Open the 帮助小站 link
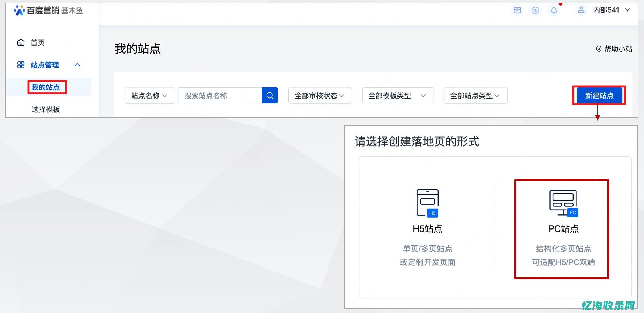Screen dimensions: 644x313 pyautogui.click(x=618, y=49)
